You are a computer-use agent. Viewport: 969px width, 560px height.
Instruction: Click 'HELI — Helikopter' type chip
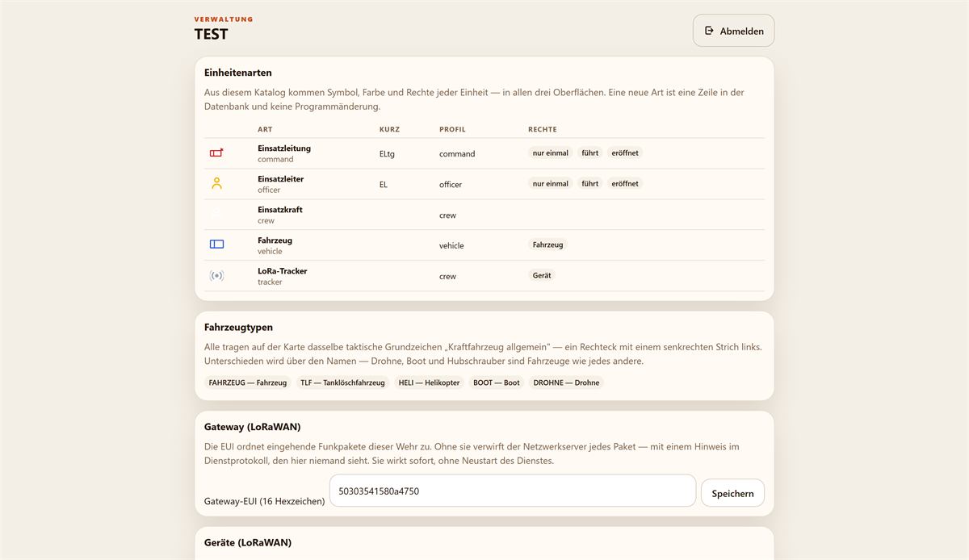click(x=429, y=382)
